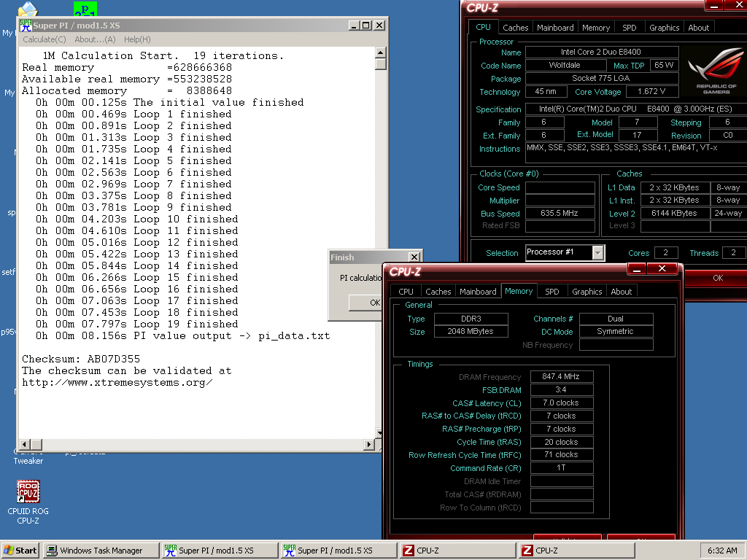747x560 pixels.
Task: Select CPU tab in rear CPU-Z window
Action: click(x=483, y=27)
